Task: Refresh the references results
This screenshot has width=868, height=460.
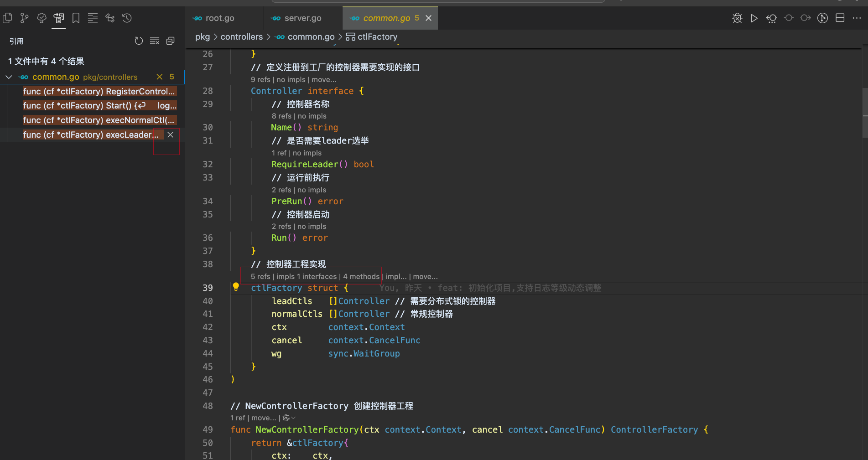Action: (139, 41)
